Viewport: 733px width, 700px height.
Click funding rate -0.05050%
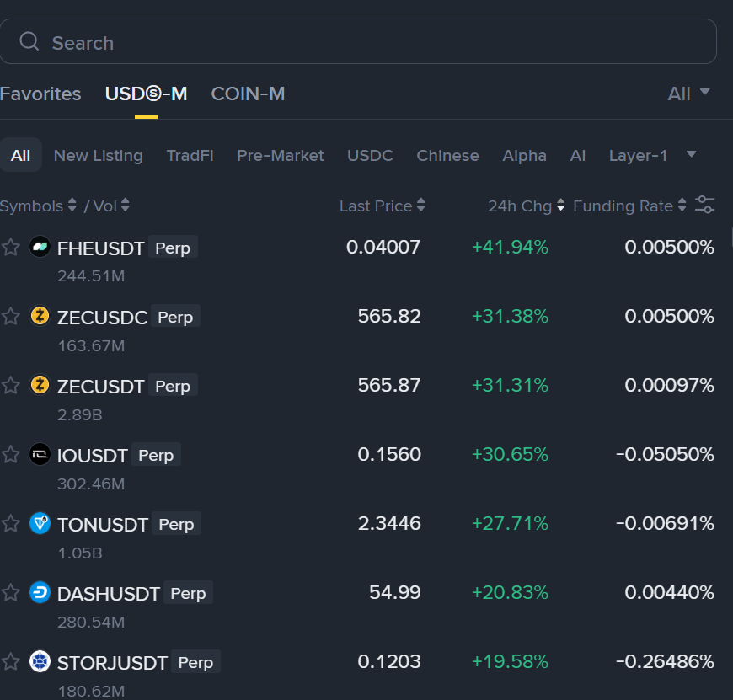click(666, 454)
